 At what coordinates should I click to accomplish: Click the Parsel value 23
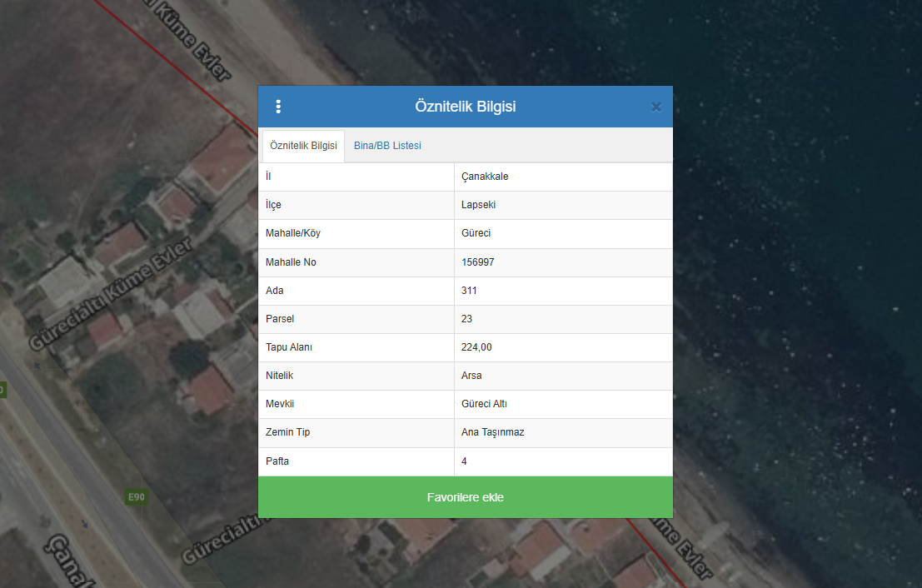click(466, 319)
